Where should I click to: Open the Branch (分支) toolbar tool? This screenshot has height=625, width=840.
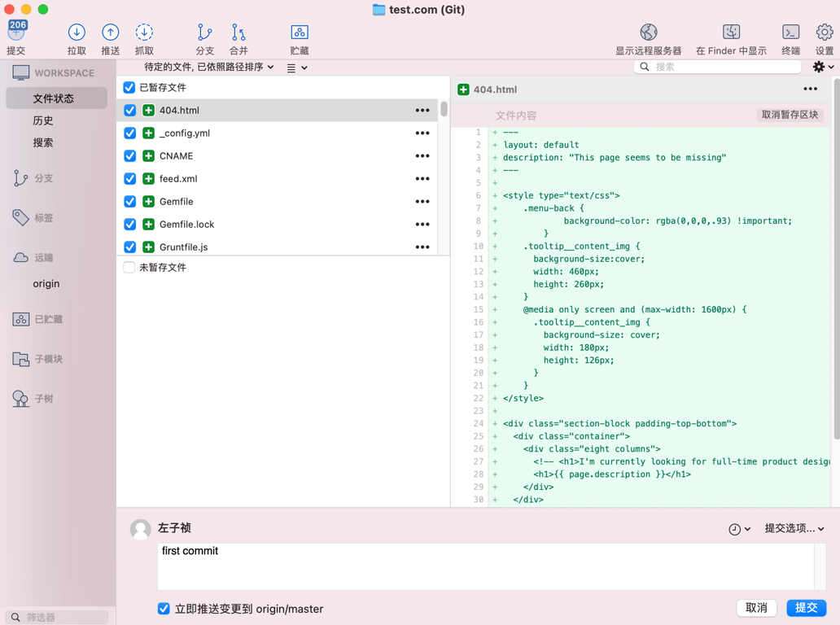[x=204, y=33]
